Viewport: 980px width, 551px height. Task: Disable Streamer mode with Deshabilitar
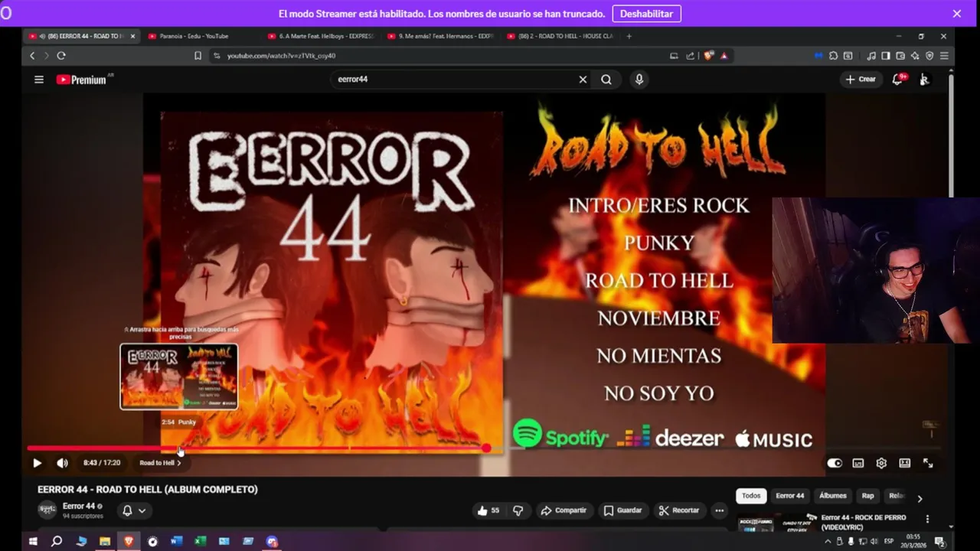click(646, 14)
